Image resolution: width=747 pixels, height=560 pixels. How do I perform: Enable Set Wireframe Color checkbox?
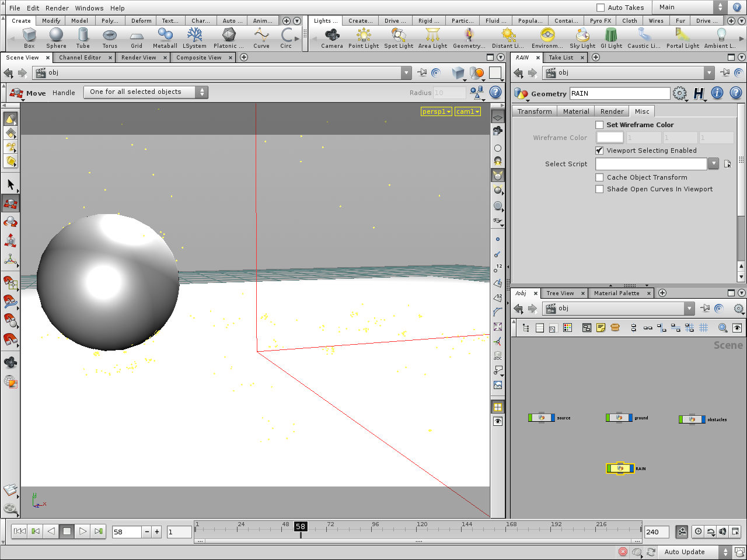599,125
